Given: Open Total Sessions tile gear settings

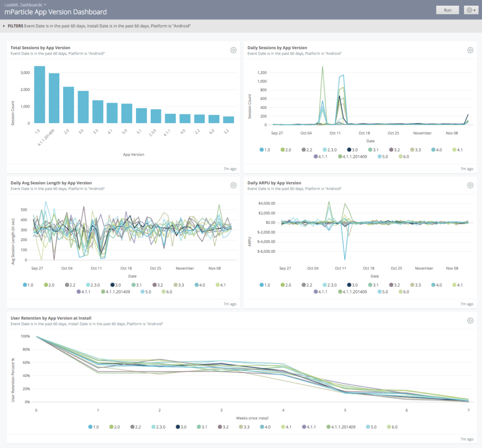Looking at the screenshot, I should click(233, 50).
